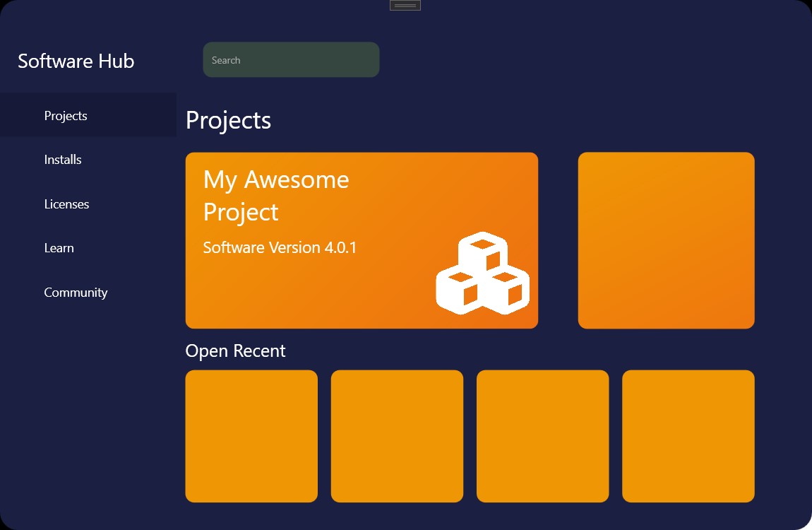Screen dimensions: 812x530
Task: Click the My Awesome Project title text
Action: tap(275, 196)
